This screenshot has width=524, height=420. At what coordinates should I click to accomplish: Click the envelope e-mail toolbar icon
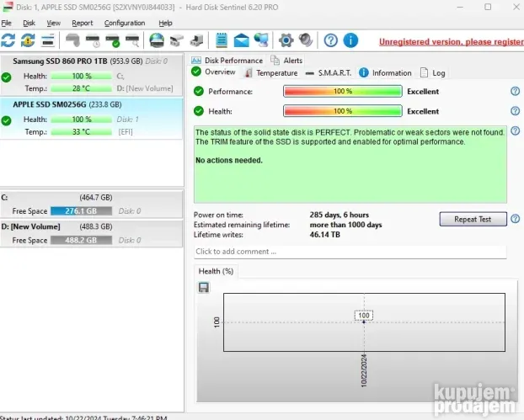pos(242,40)
